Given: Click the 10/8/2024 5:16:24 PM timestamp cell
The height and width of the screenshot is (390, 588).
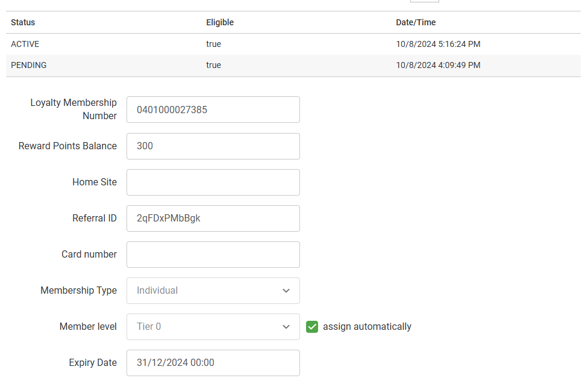Looking at the screenshot, I should pyautogui.click(x=438, y=44).
